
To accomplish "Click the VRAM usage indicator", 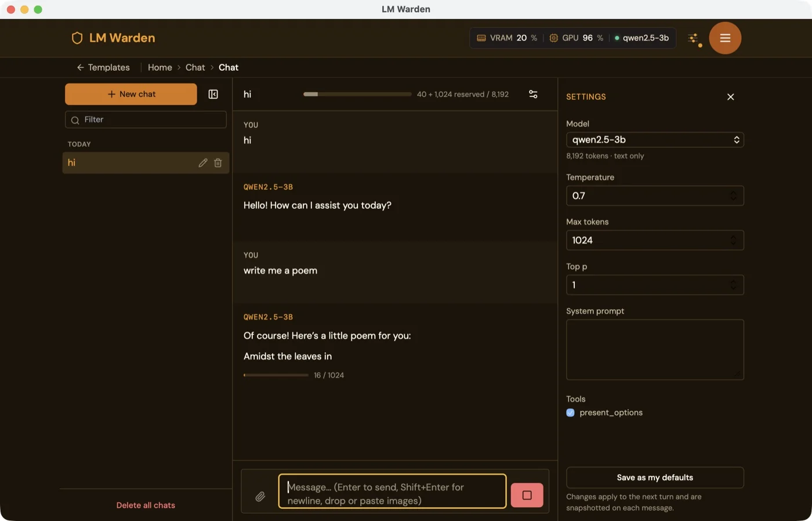I will [507, 38].
